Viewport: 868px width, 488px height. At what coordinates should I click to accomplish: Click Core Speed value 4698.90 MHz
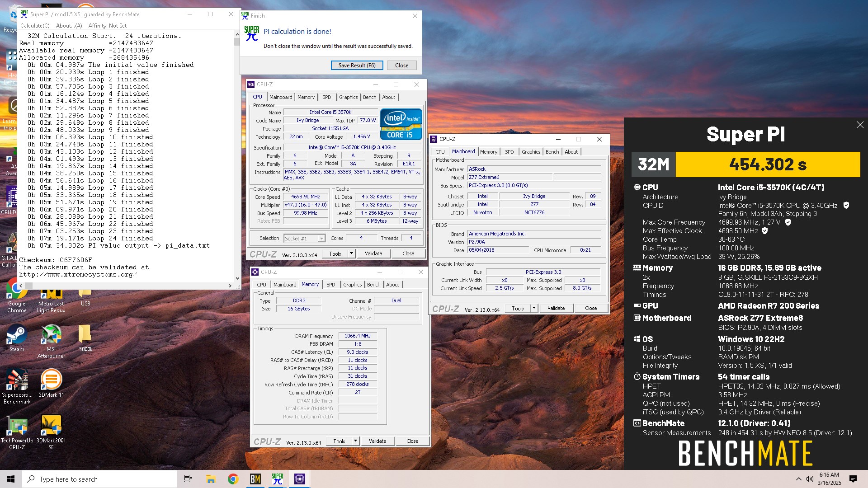click(306, 197)
